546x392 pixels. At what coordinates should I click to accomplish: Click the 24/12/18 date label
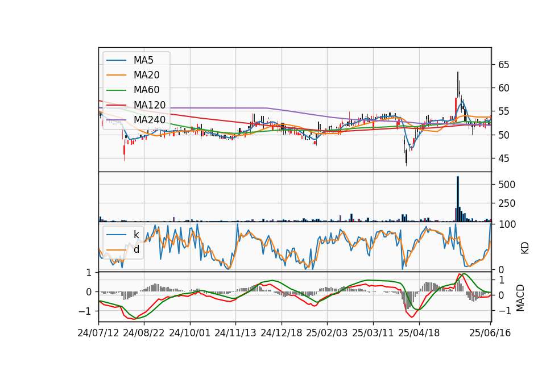(x=282, y=333)
